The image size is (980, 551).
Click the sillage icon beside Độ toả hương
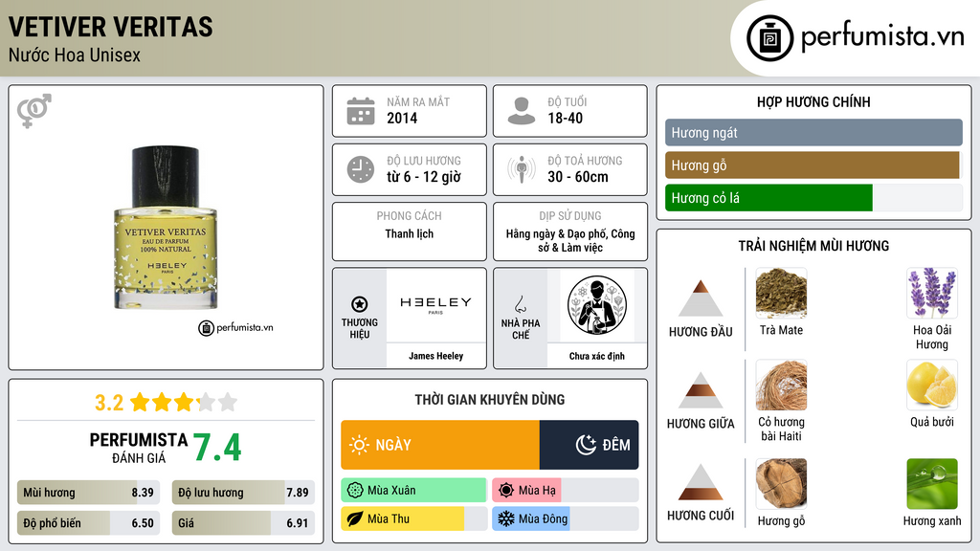pos(522,169)
